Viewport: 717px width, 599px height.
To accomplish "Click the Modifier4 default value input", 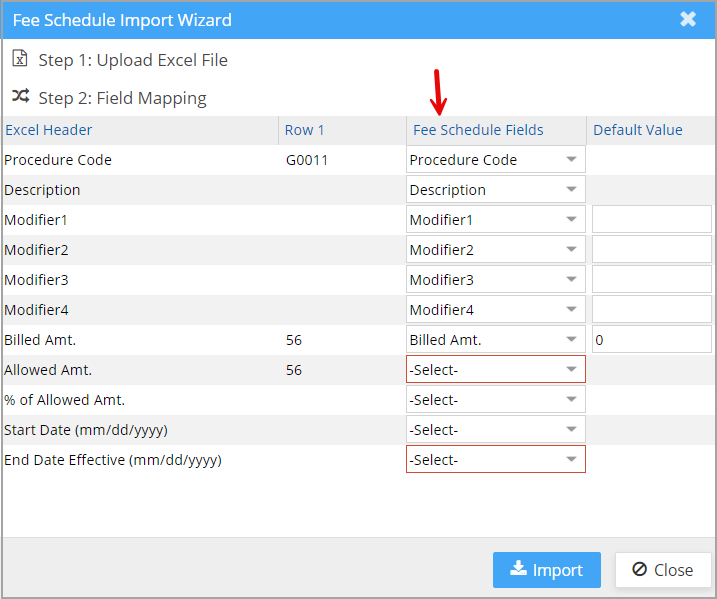I will coord(652,310).
